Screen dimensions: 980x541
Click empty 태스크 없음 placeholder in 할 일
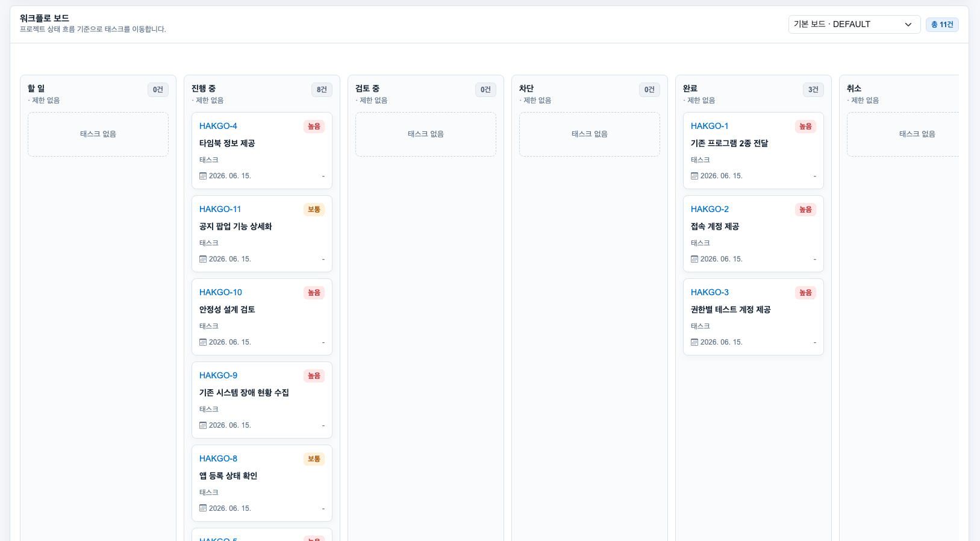pos(98,134)
